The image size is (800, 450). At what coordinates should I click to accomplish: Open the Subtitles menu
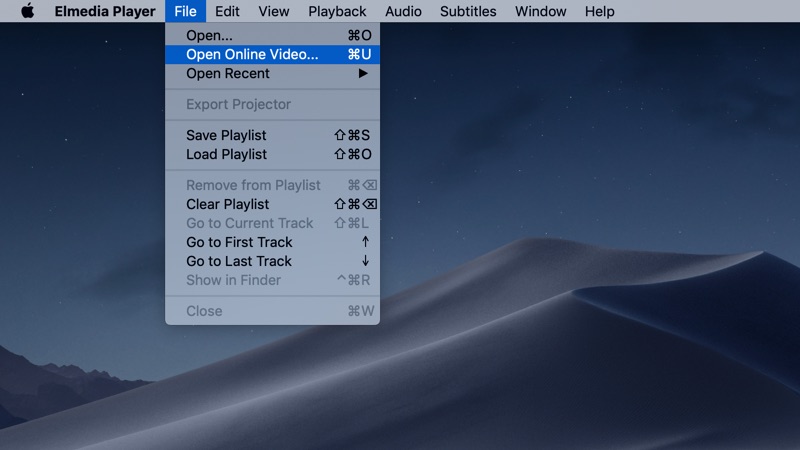click(468, 11)
